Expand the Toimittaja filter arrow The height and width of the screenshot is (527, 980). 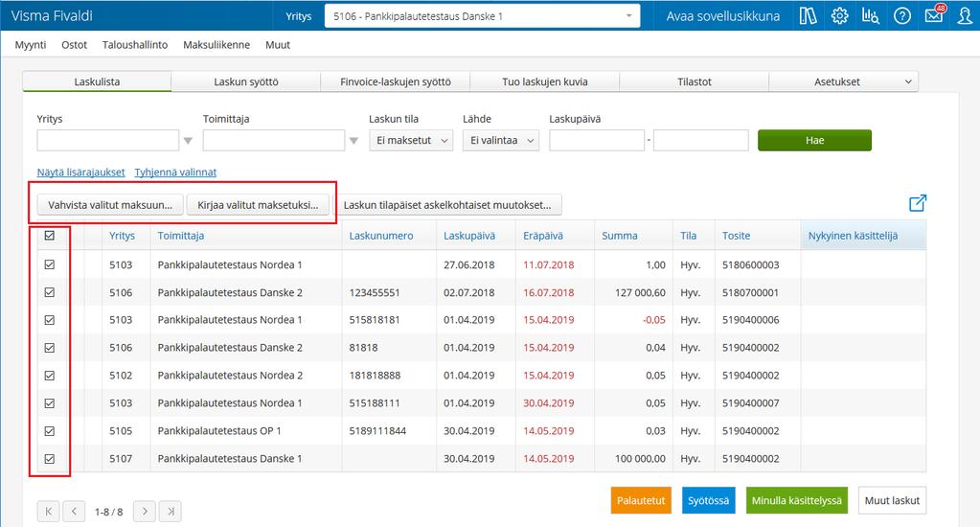click(353, 141)
